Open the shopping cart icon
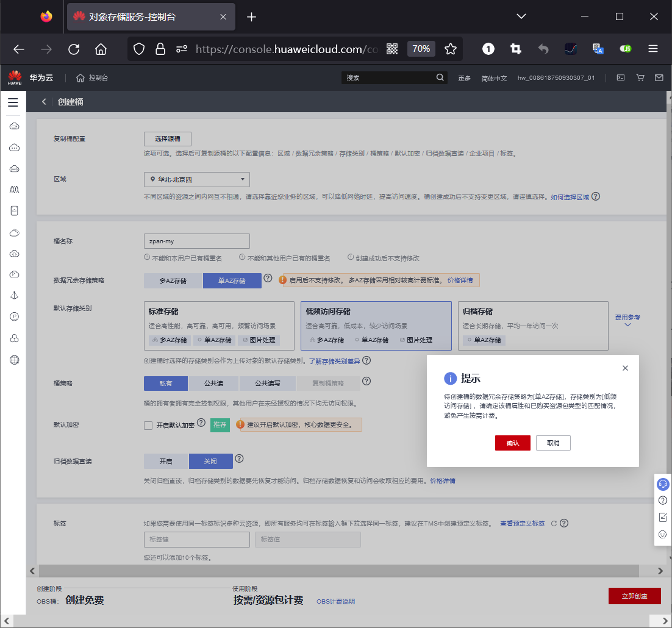 click(640, 77)
